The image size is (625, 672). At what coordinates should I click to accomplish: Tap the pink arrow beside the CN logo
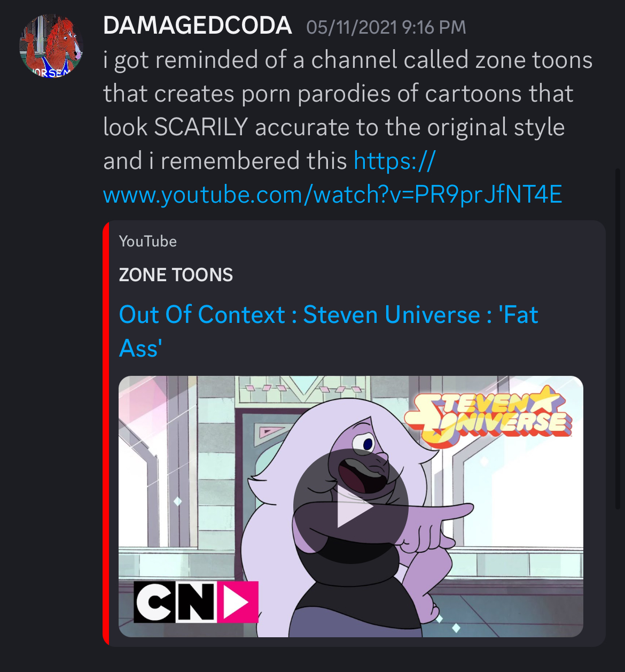(237, 602)
